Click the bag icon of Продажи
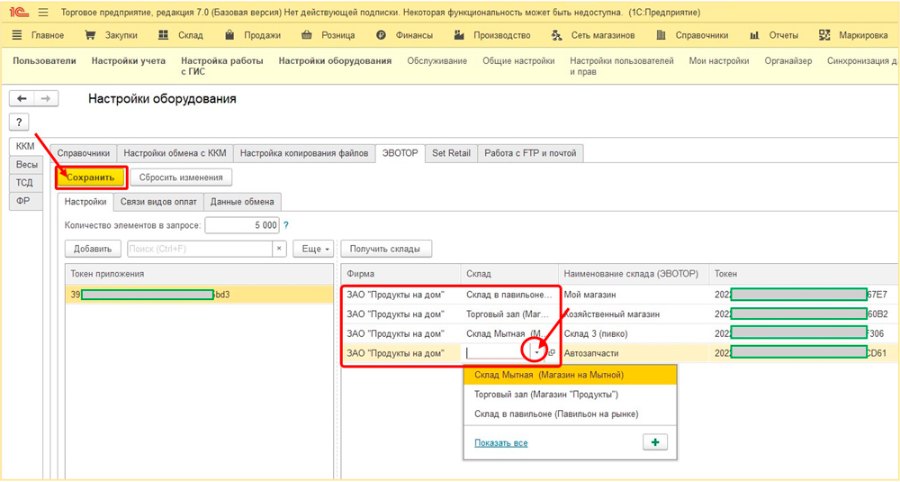The image size is (900, 482). coord(230,36)
